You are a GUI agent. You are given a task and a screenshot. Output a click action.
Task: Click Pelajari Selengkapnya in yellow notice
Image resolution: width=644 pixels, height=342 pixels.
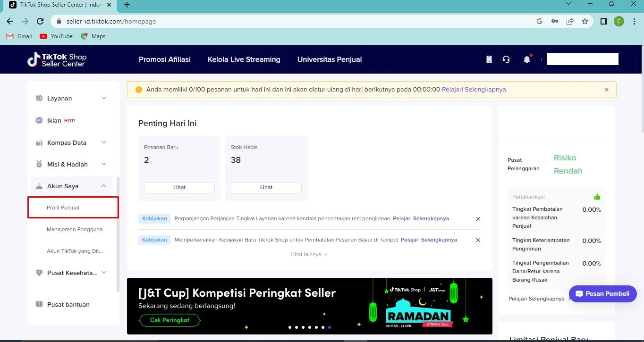[x=474, y=89]
